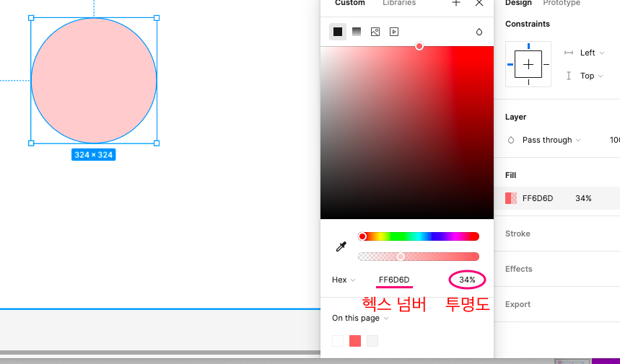The width and height of the screenshot is (620, 364).
Task: Click the bottom-right selection handle of circle
Action: click(x=157, y=143)
